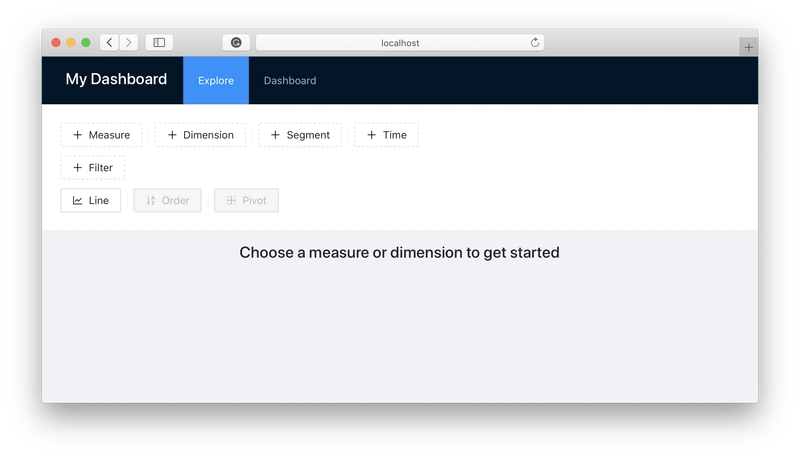
Task: Switch to the Explore tab
Action: tap(216, 81)
